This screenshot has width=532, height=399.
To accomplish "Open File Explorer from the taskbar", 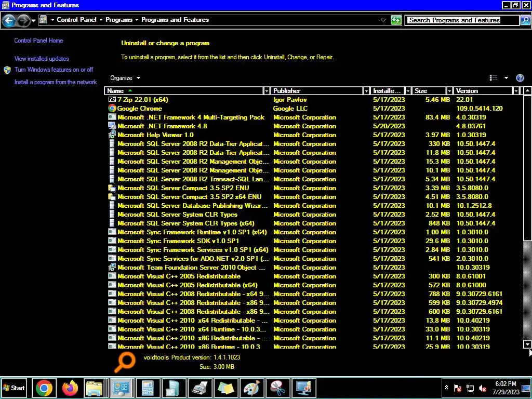I will click(x=94, y=388).
